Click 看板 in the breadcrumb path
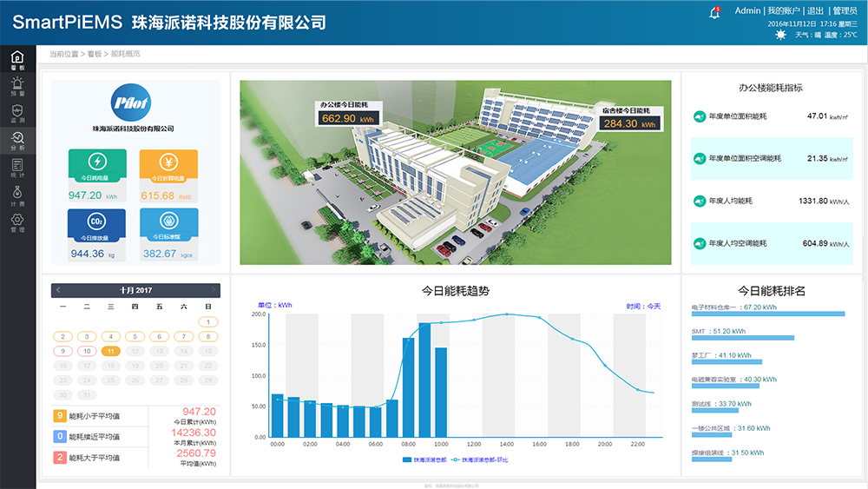868x489 pixels. 95,54
